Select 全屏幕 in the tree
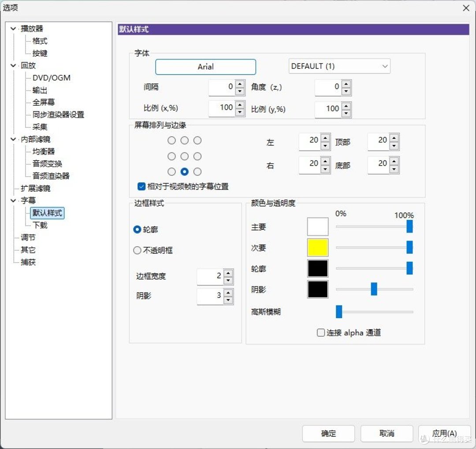 tap(43, 102)
